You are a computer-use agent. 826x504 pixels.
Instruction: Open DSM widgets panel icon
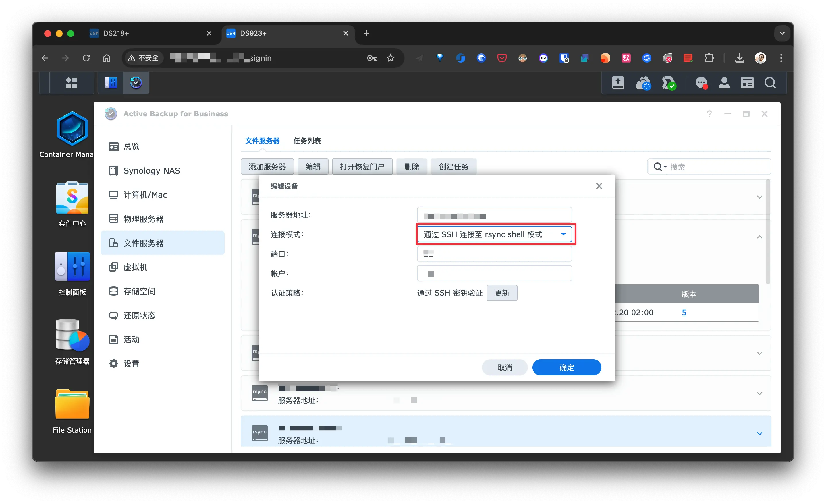pyautogui.click(x=747, y=83)
